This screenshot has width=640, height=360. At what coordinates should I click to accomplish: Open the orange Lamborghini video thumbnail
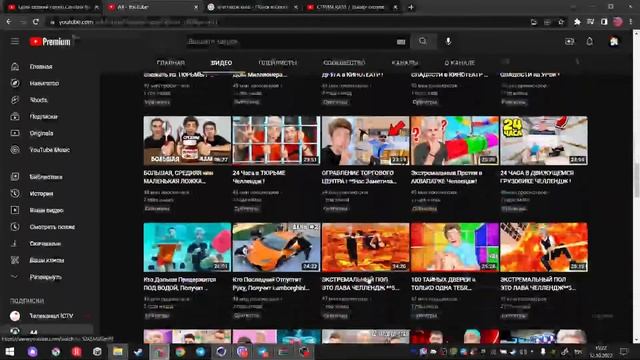click(276, 247)
